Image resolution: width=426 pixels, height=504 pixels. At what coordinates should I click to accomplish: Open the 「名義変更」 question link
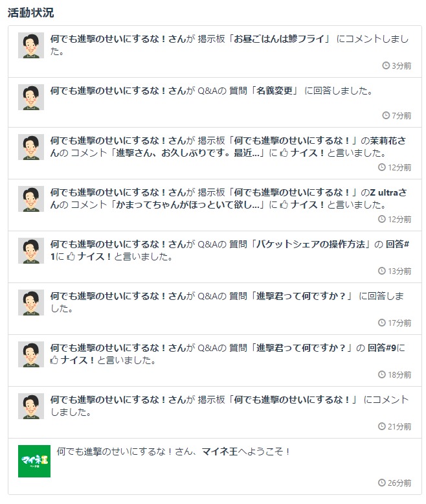coord(276,91)
